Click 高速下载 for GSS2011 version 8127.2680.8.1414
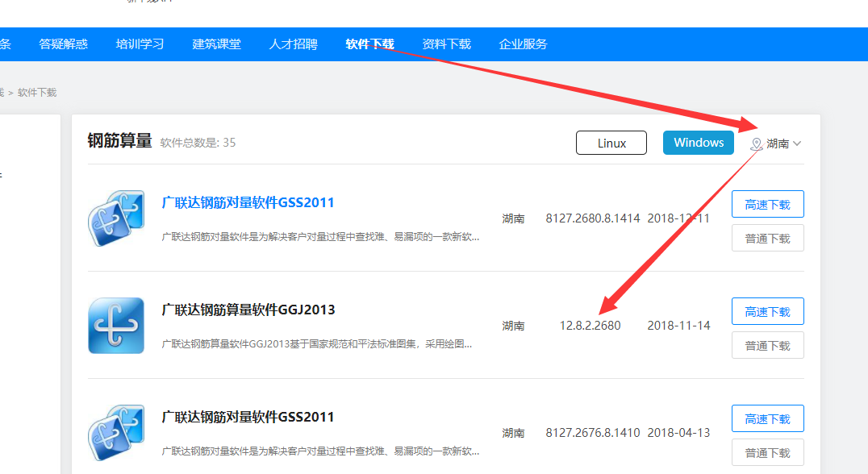868x474 pixels. pyautogui.click(x=768, y=205)
